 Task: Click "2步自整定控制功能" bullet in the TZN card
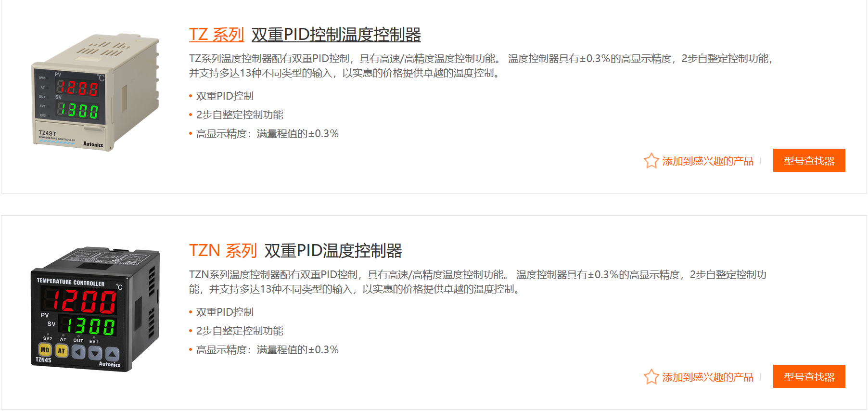(240, 331)
